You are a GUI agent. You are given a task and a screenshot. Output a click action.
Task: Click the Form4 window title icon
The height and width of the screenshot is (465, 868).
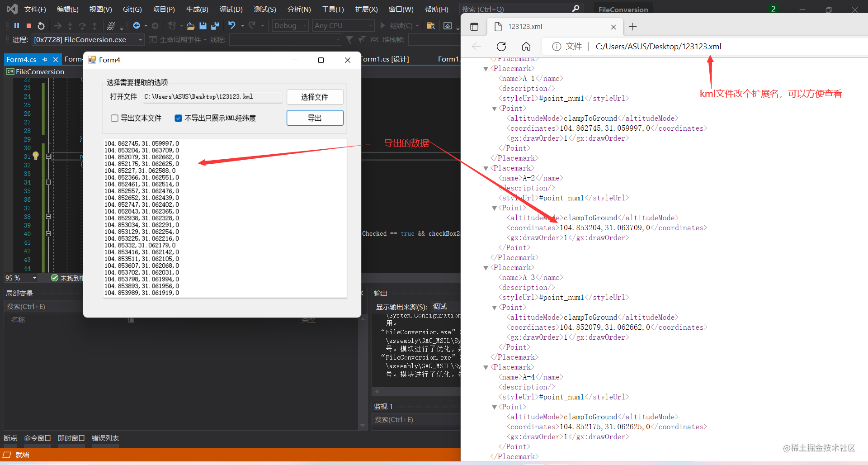[92, 60]
